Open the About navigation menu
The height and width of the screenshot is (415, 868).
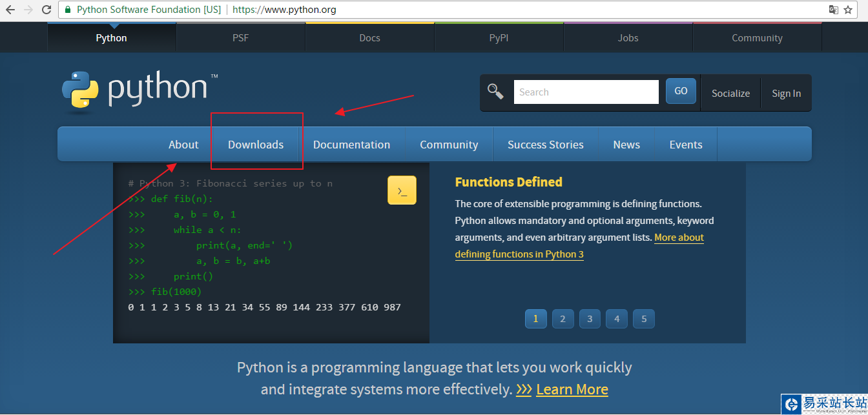(183, 145)
